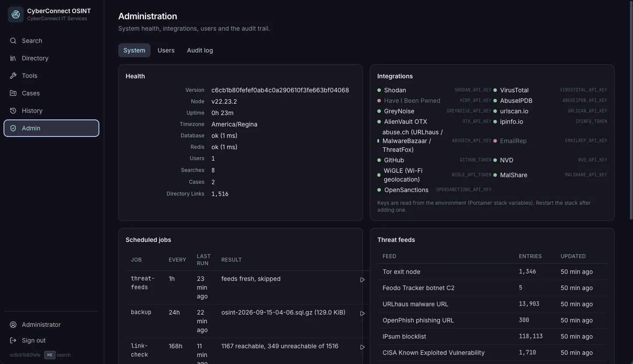Click the urlscan.io integration name

pos(514,111)
